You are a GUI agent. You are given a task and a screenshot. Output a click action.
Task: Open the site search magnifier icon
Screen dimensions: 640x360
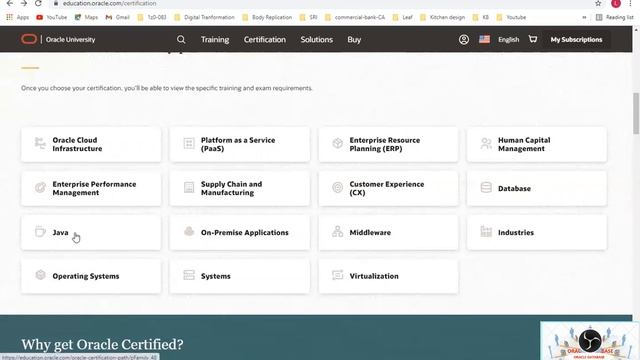click(x=181, y=40)
